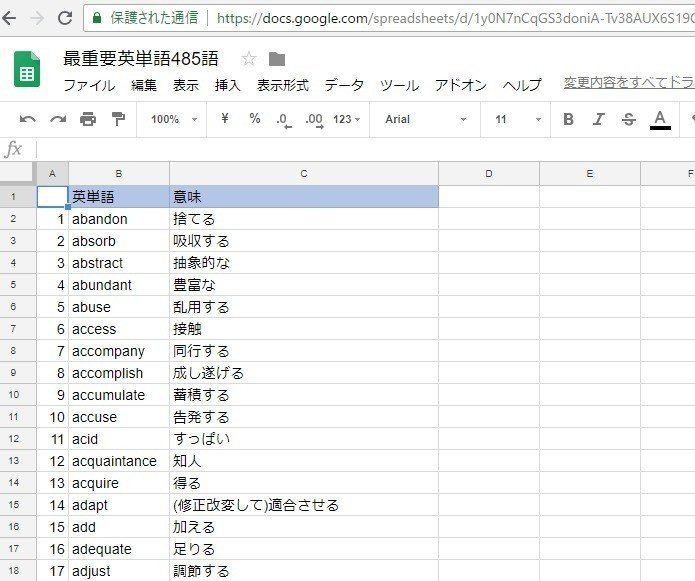Click into the formula bar

[x=365, y=150]
